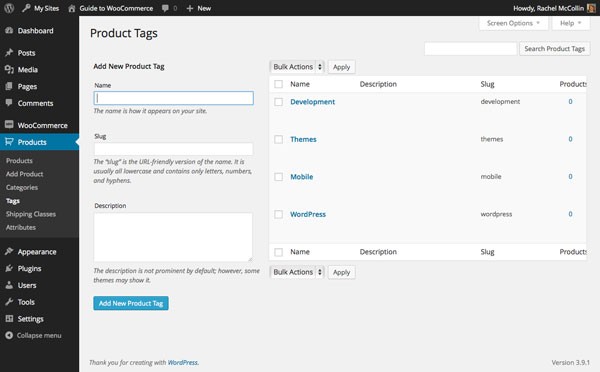Open the Themes tag link
This screenshot has height=372, width=600.
(x=303, y=139)
